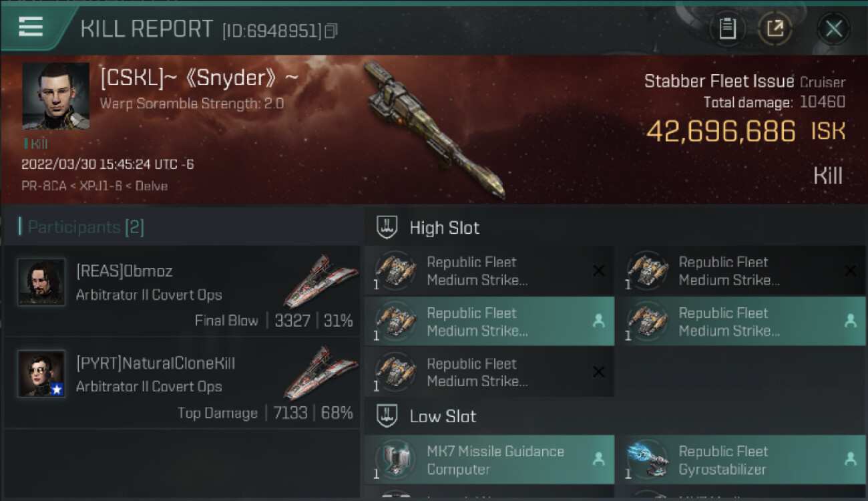Select first destroyed Medium Strike launcher
This screenshot has height=501, width=868.
[489, 271]
